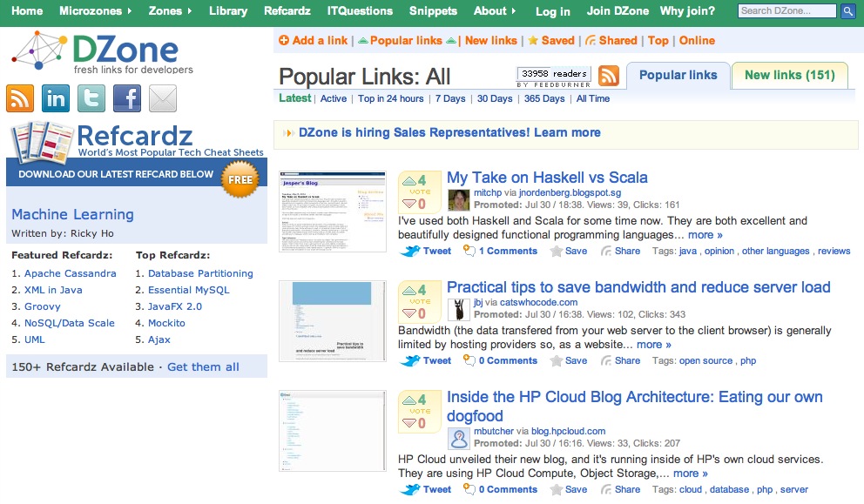The image size is (864, 504).
Task: Open DZone's Twitter icon
Action: [91, 98]
